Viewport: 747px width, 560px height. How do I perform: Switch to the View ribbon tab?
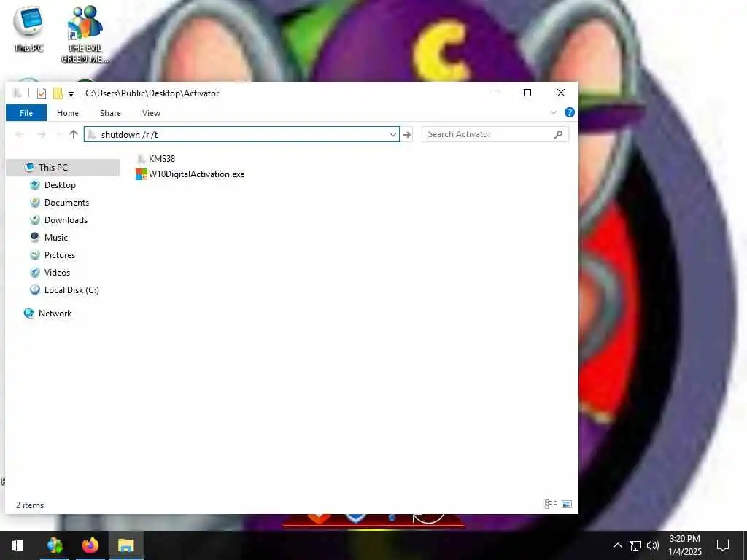[151, 113]
